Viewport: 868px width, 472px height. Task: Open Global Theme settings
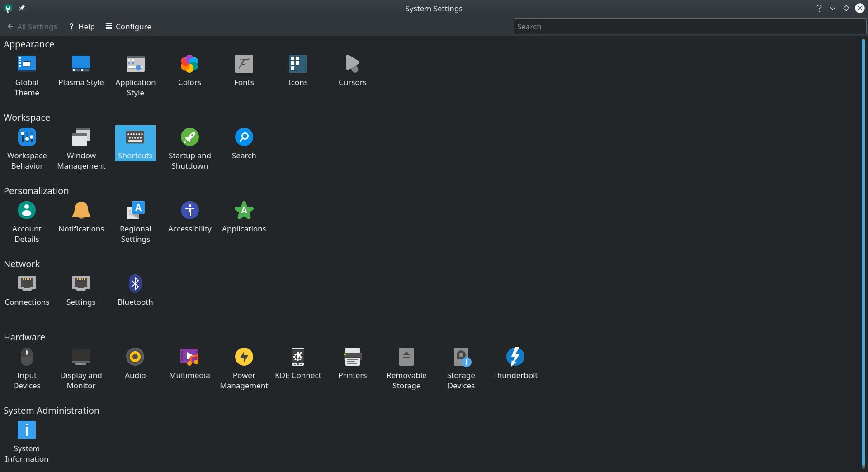[x=26, y=75]
